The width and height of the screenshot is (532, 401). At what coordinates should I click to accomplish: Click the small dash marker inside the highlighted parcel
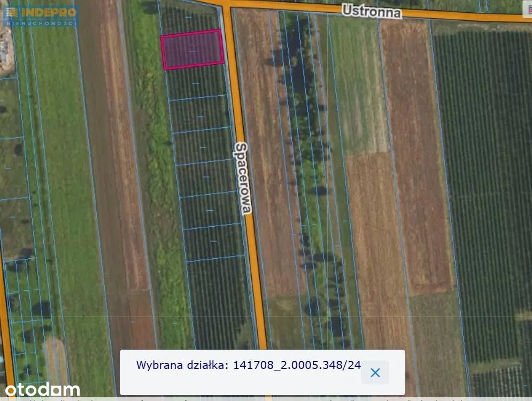(x=191, y=51)
